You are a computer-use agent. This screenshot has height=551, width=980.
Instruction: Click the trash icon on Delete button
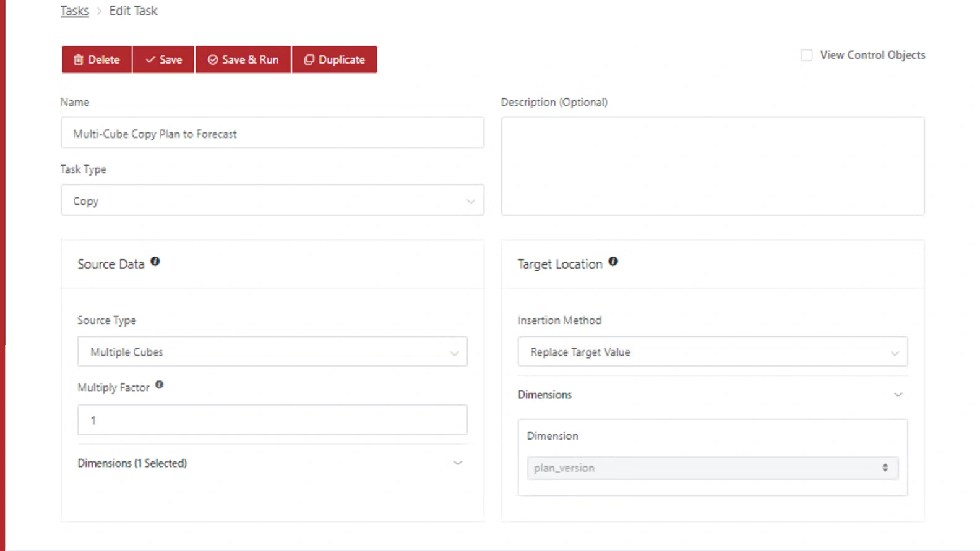(79, 60)
